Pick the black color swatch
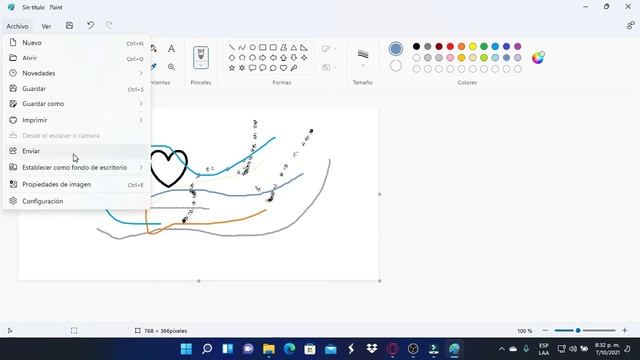The width and height of the screenshot is (640, 360). point(416,46)
